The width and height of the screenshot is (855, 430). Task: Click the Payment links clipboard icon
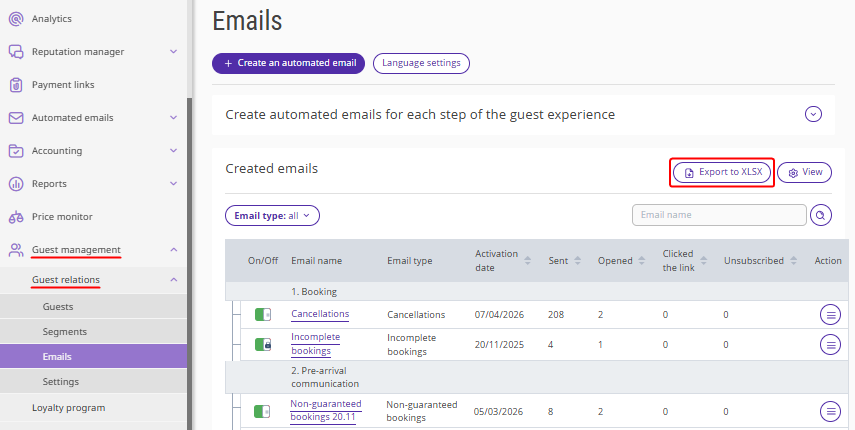coord(15,85)
